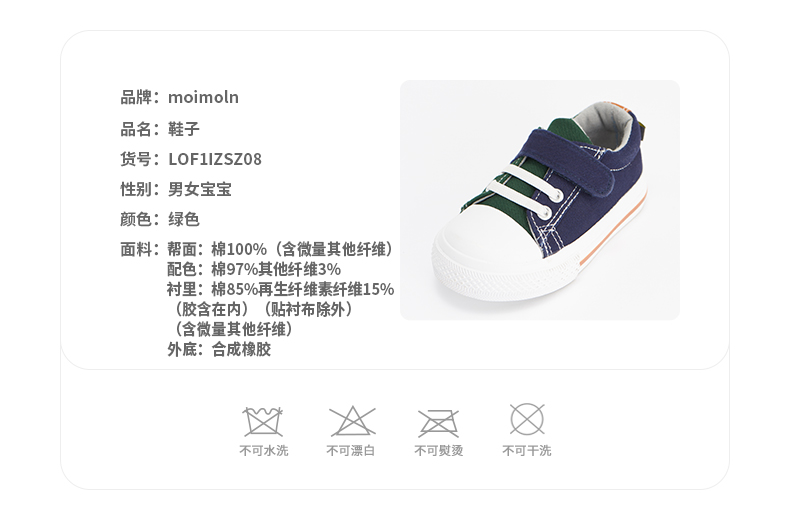Click the do-not-dry-clean circle icon

coord(527,419)
